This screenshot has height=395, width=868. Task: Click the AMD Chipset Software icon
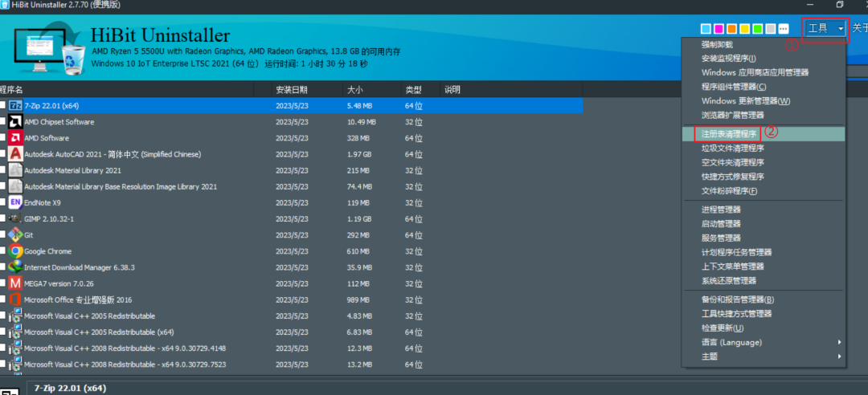[15, 122]
